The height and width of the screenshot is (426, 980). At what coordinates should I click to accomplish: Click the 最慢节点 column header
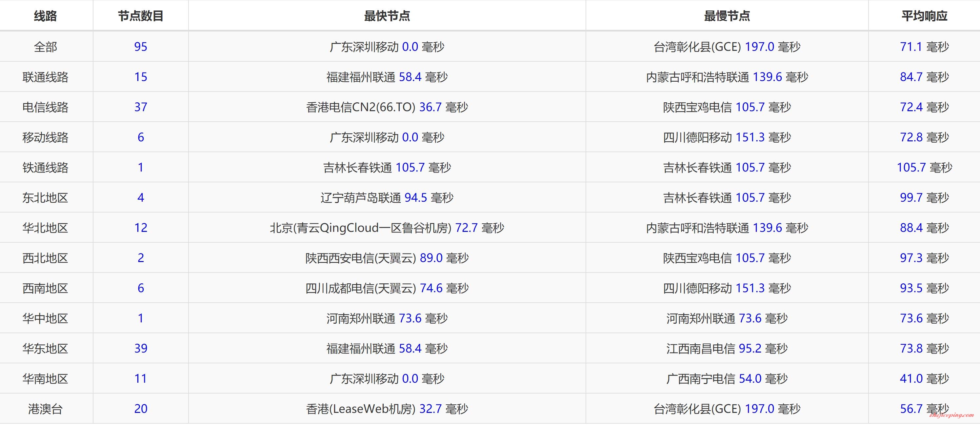[x=727, y=16]
